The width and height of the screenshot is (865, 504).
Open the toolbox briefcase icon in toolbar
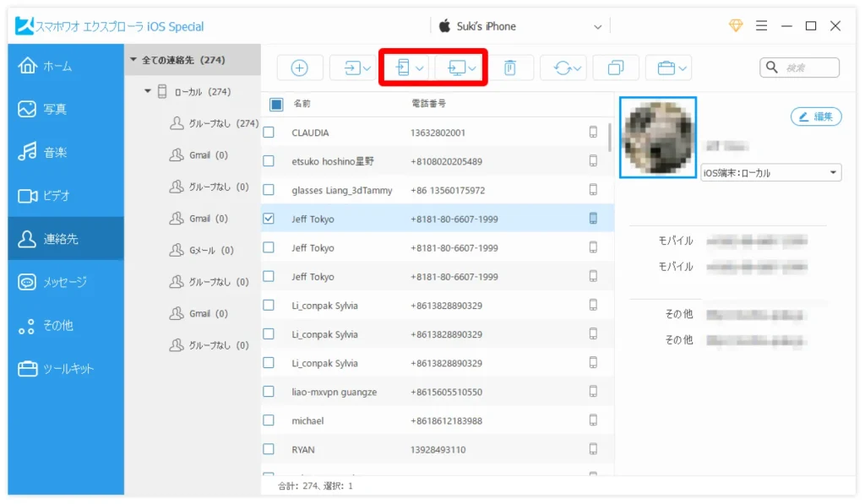[x=666, y=68]
